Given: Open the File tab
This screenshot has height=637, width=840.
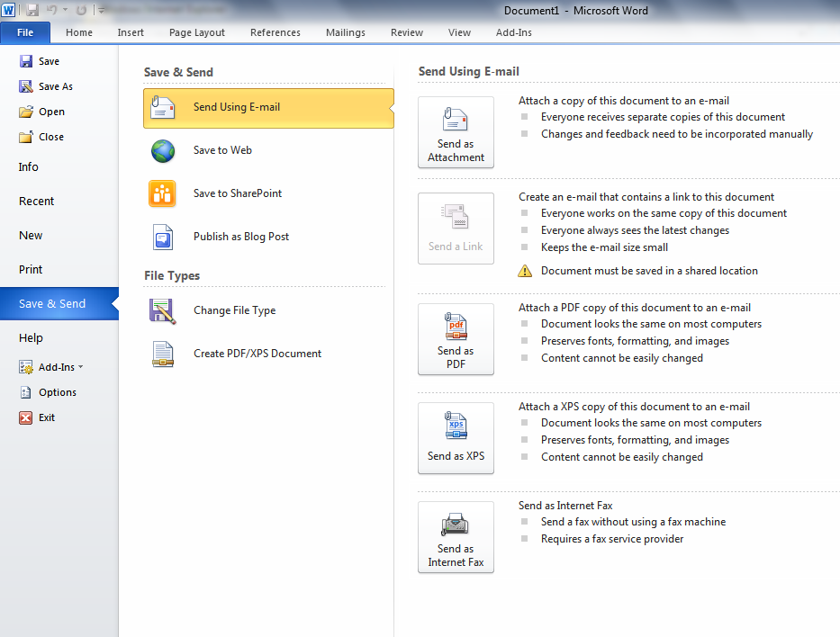Looking at the screenshot, I should [x=25, y=32].
